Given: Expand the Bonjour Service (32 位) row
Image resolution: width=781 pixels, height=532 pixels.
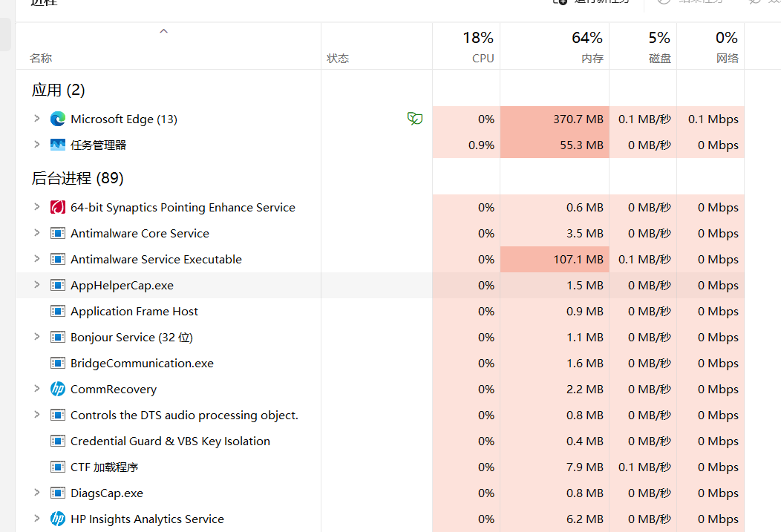Looking at the screenshot, I should (36, 336).
